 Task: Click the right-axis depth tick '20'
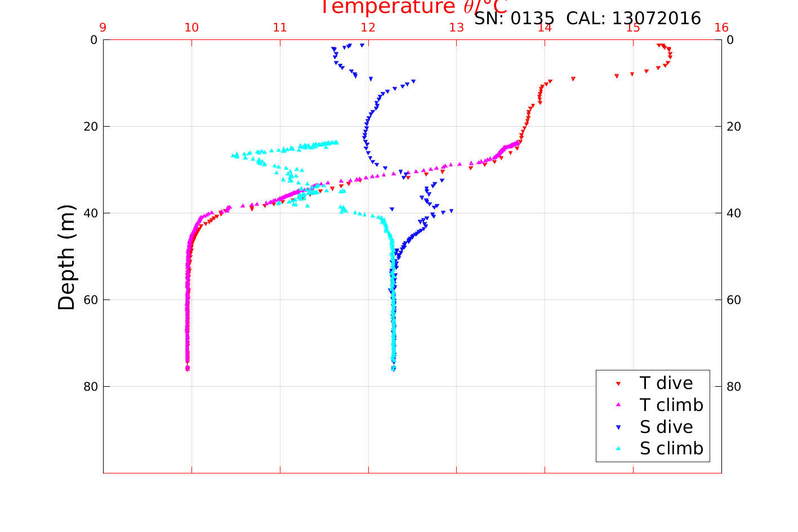click(734, 126)
